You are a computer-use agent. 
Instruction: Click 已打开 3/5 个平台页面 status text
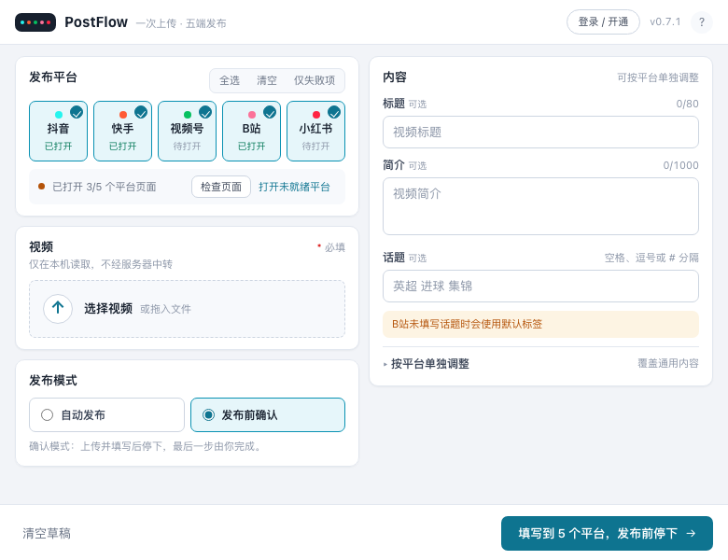tap(104, 187)
